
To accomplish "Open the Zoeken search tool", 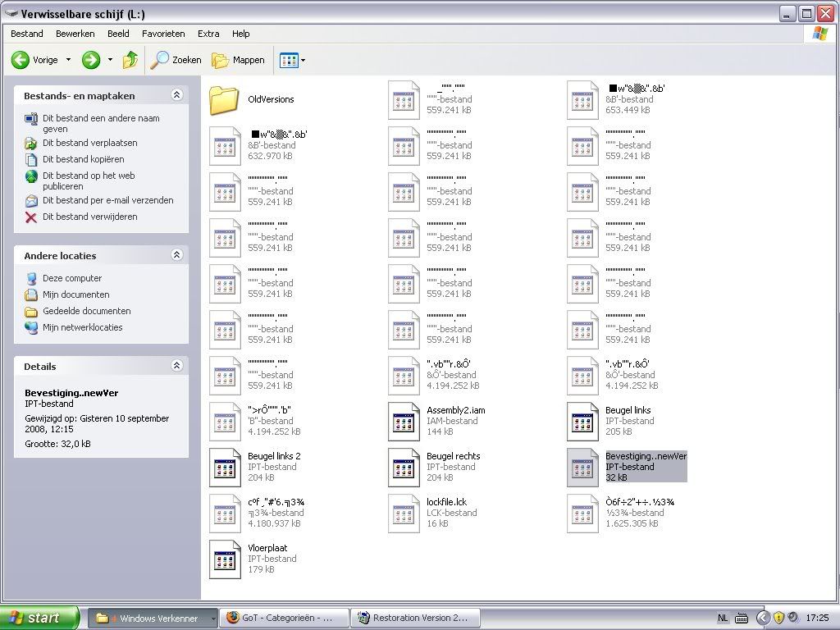I will point(176,60).
